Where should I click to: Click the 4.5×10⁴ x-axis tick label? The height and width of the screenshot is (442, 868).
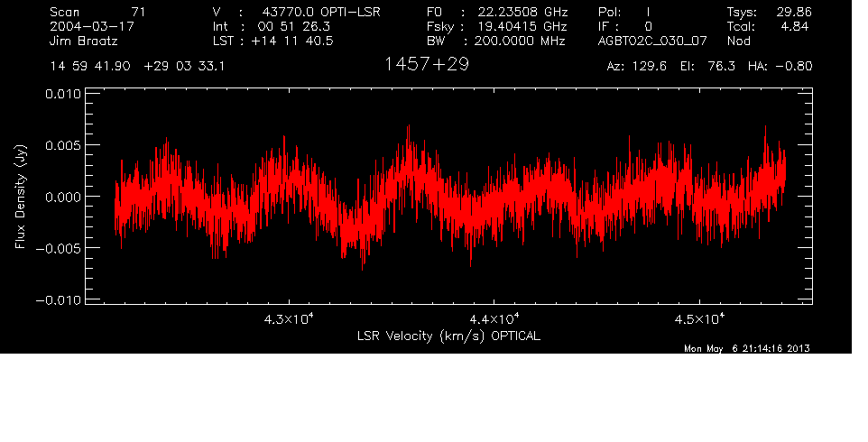pyautogui.click(x=699, y=318)
